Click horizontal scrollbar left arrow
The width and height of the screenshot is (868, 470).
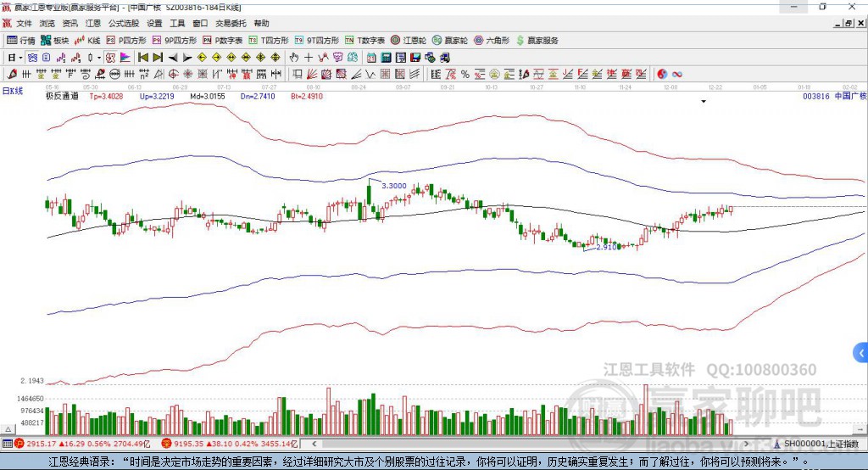pos(314,444)
